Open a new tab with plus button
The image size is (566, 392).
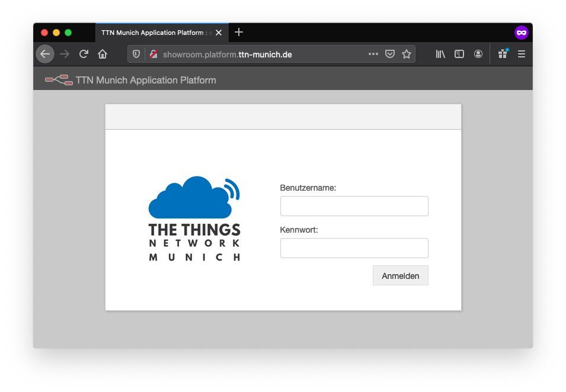pyautogui.click(x=239, y=33)
